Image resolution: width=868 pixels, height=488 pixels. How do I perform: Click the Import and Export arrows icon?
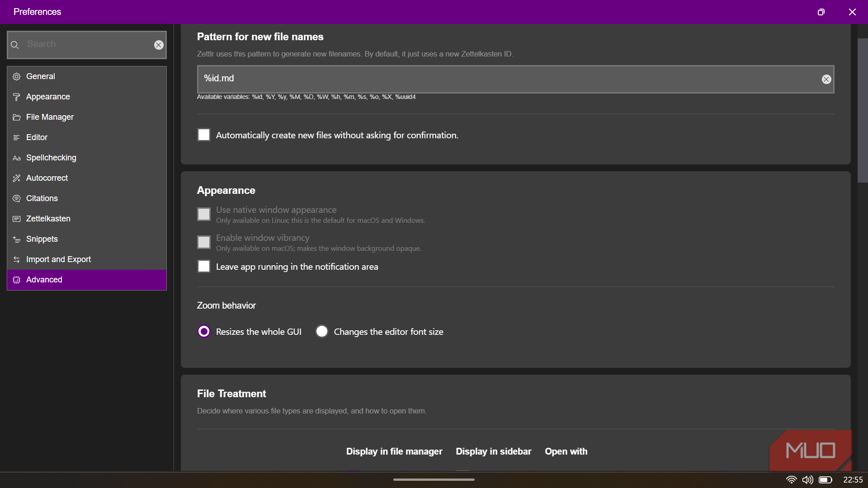tap(17, 259)
